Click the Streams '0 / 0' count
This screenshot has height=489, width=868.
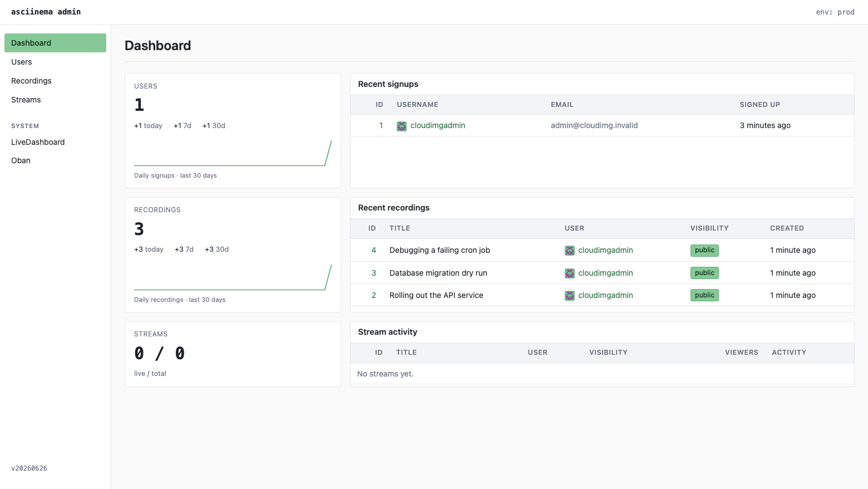[160, 353]
